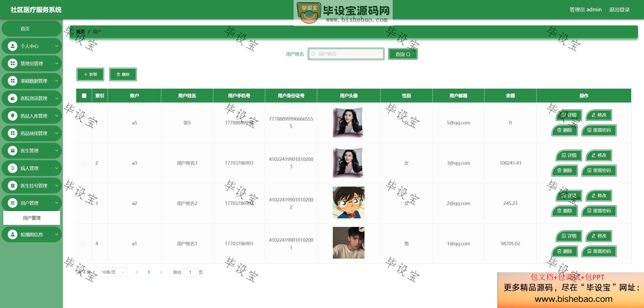Click 重置密码 for user 1@qq.com
Image resolution: width=644 pixels, height=308 pixels.
click(x=599, y=251)
